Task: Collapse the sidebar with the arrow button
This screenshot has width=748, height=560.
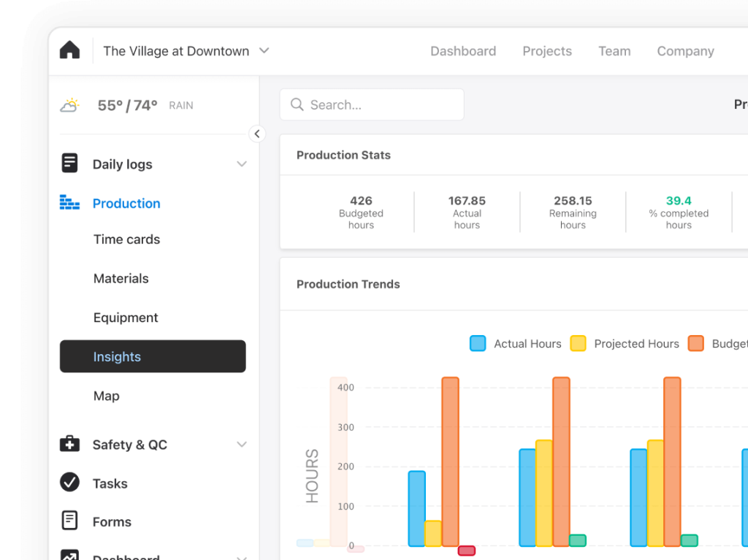Action: (257, 134)
